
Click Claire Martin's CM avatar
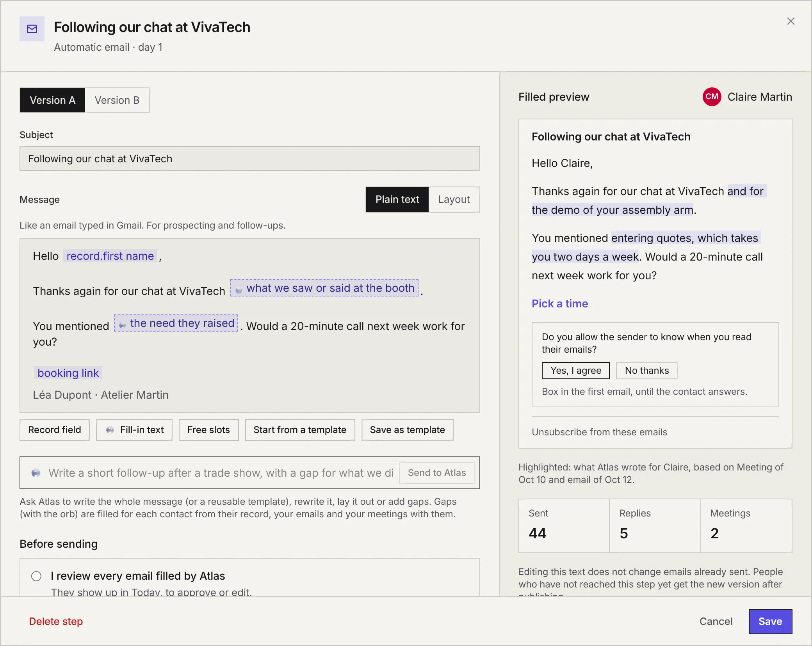pyautogui.click(x=712, y=97)
